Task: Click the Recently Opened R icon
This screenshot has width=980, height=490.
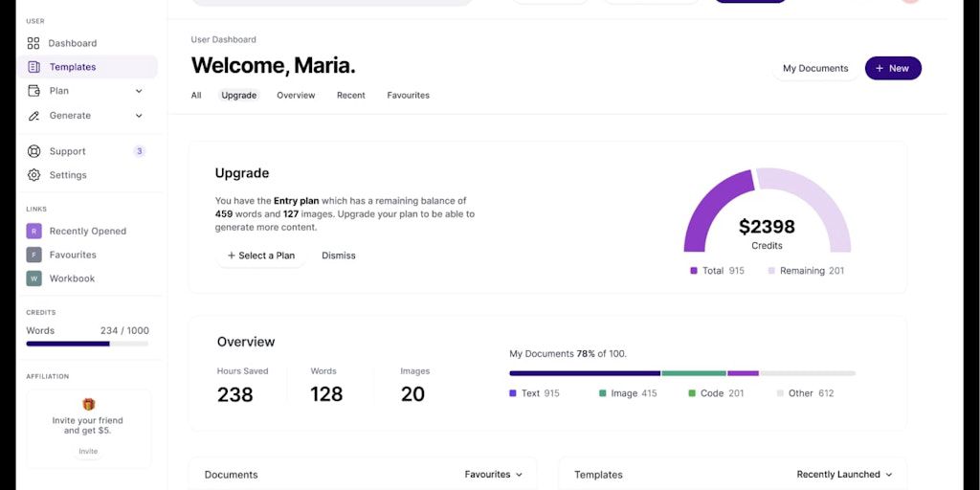Action: click(33, 231)
